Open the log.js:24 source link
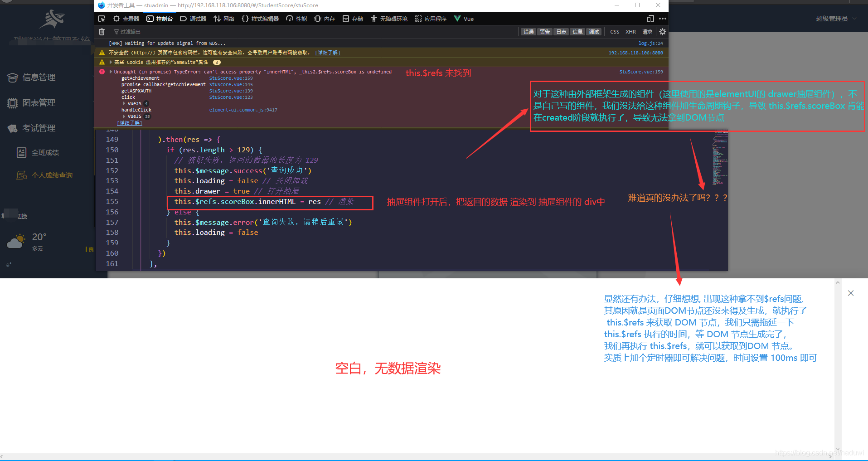The image size is (868, 461). click(x=650, y=44)
